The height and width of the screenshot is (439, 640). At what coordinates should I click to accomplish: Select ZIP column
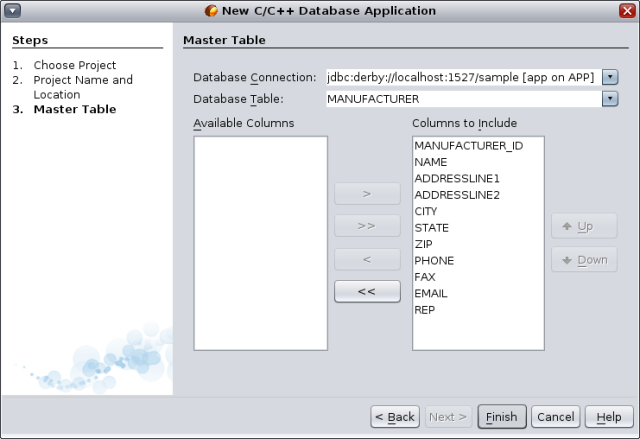tap(478, 244)
